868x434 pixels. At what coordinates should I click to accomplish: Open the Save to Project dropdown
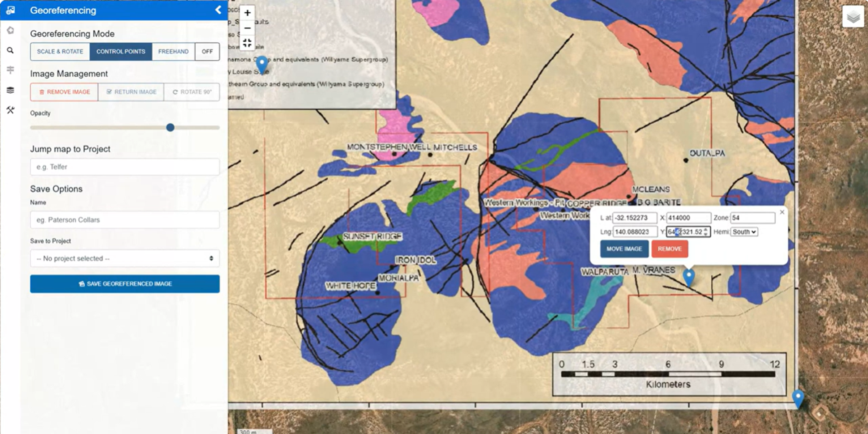(x=125, y=258)
